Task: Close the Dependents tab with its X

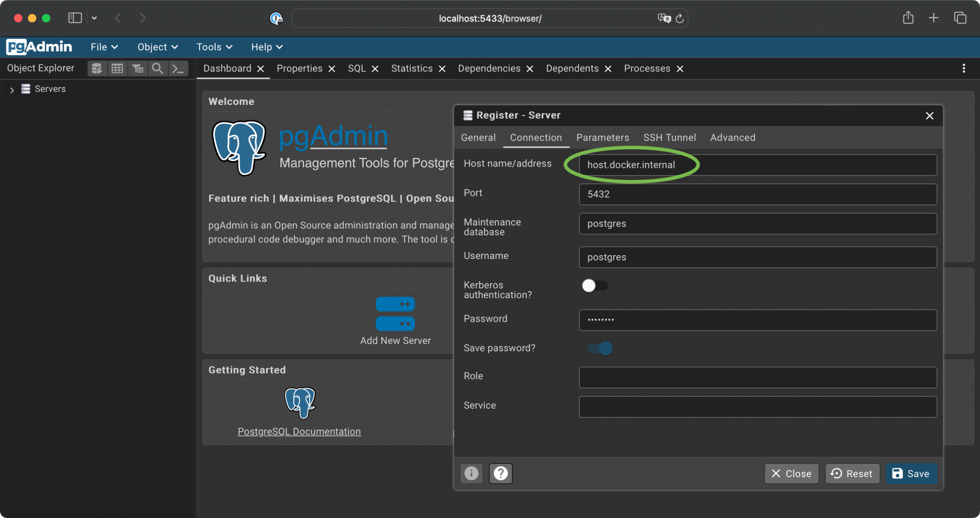Action: [608, 69]
